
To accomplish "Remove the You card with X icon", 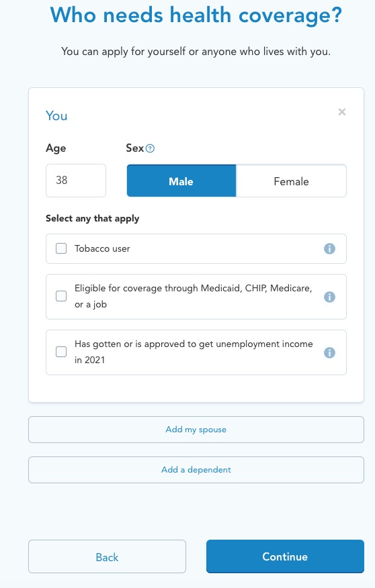I will [341, 111].
